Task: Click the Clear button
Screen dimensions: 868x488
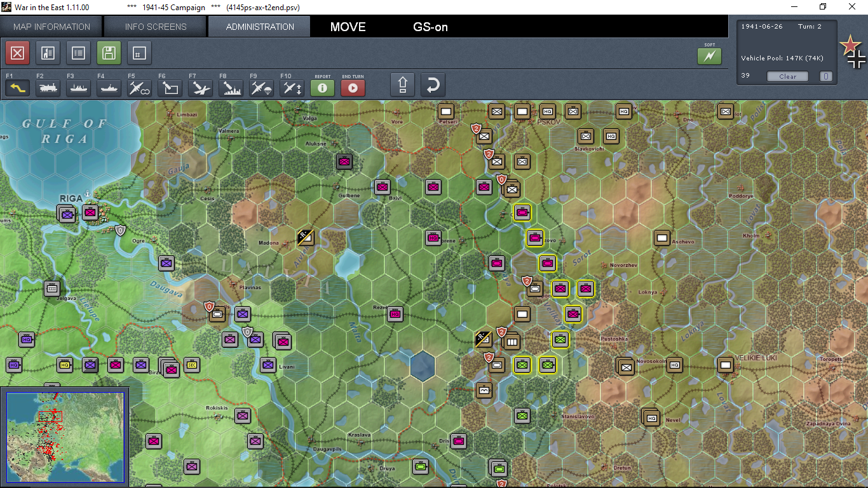Action: pos(787,76)
